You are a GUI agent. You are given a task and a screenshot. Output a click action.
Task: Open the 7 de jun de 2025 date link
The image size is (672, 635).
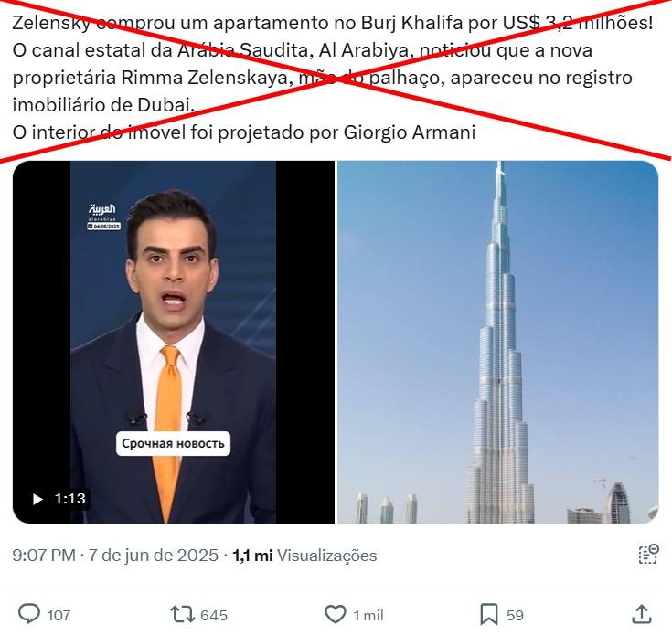tap(154, 556)
